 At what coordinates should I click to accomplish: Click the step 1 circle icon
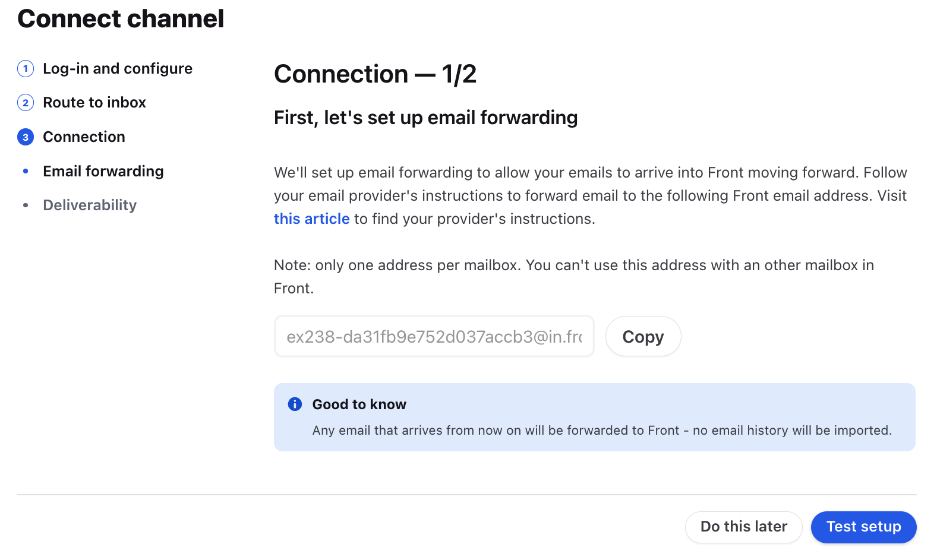click(26, 69)
